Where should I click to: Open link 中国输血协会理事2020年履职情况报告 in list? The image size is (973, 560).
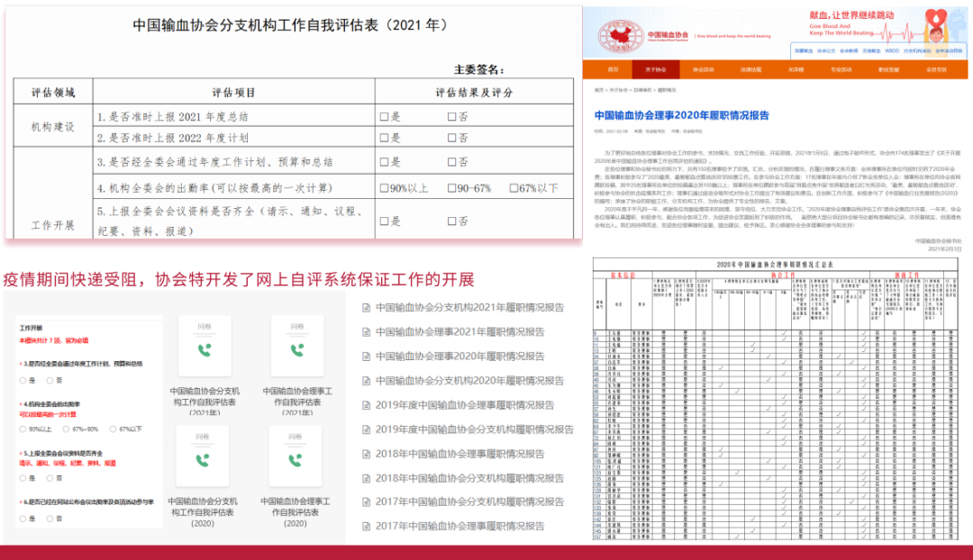pyautogui.click(x=459, y=357)
